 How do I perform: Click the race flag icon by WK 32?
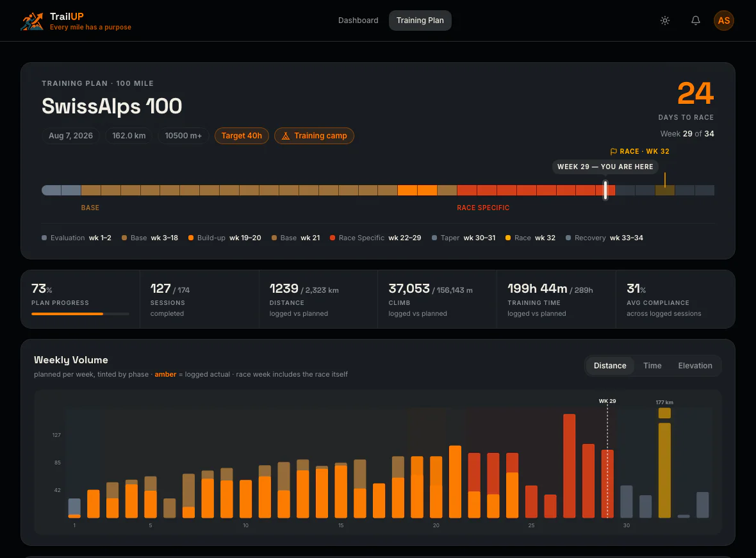click(613, 151)
